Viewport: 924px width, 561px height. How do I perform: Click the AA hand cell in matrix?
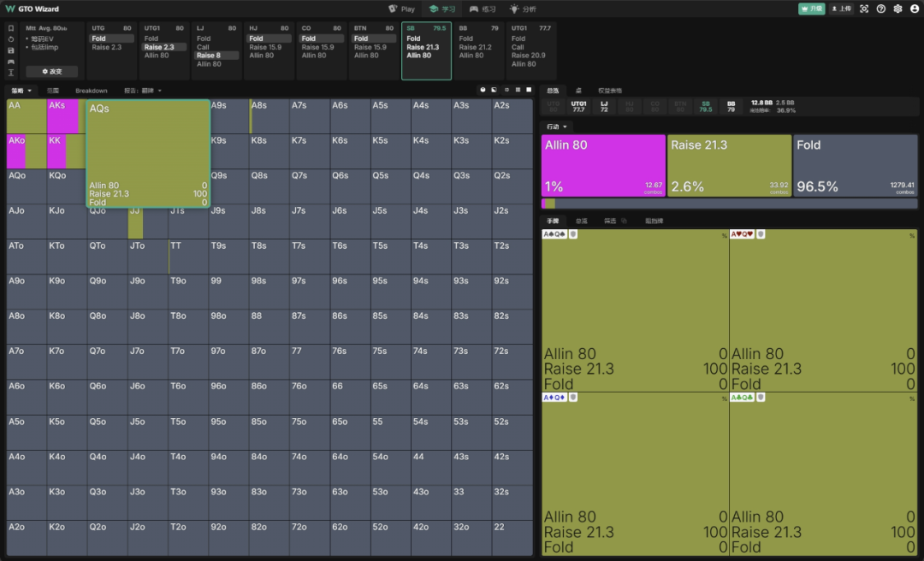27,116
